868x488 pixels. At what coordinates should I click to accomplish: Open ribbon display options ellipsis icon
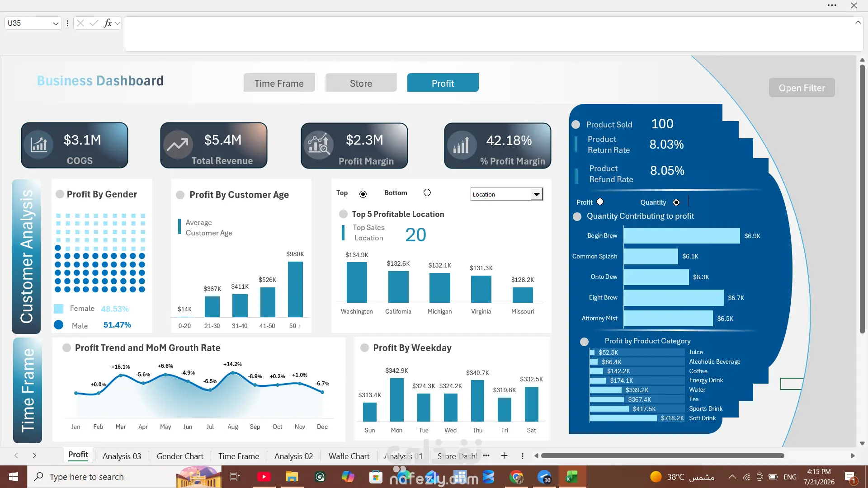click(832, 5)
